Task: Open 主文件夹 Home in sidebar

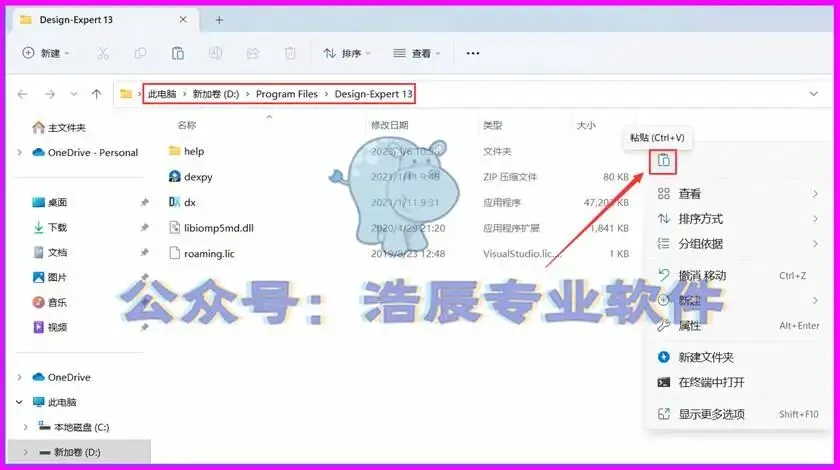Action: (59, 128)
